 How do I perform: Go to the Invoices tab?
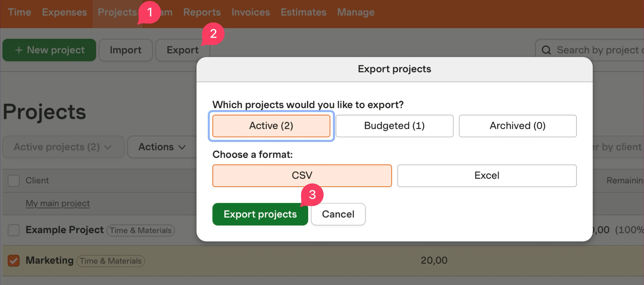[x=251, y=12]
